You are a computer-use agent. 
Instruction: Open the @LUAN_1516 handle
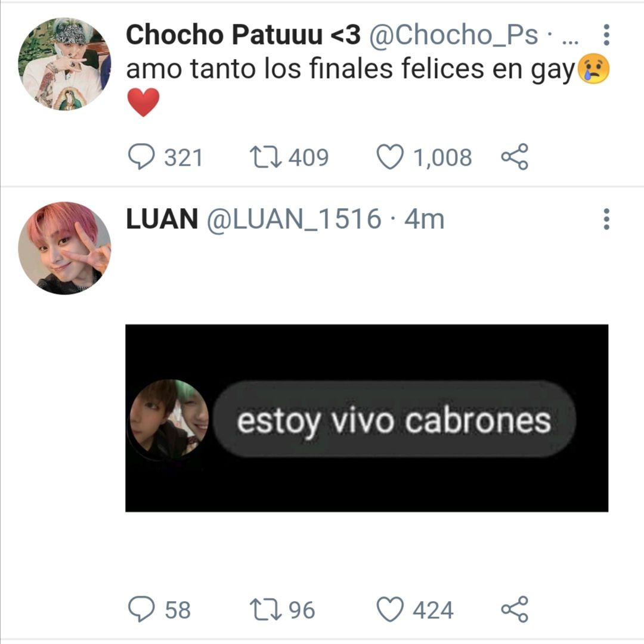[294, 219]
